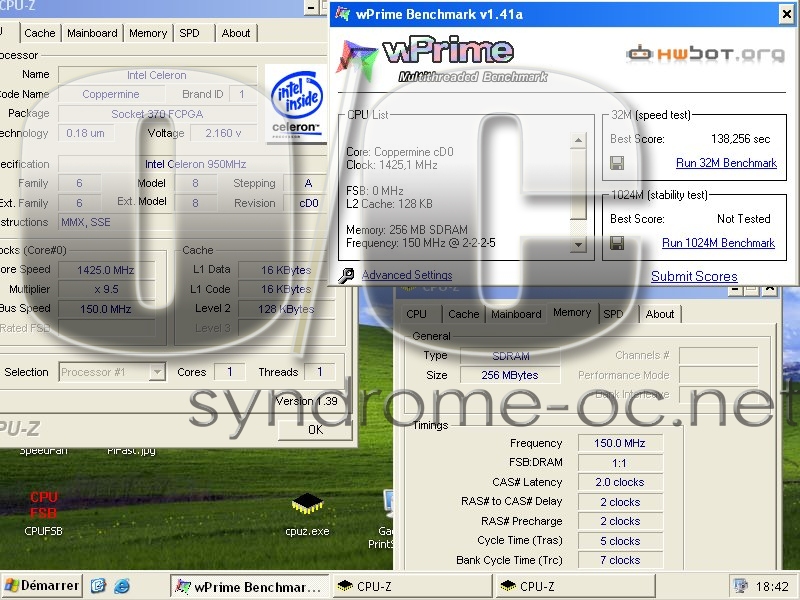
Task: Click the CPU List scroll up arrow
Action: pos(578,140)
